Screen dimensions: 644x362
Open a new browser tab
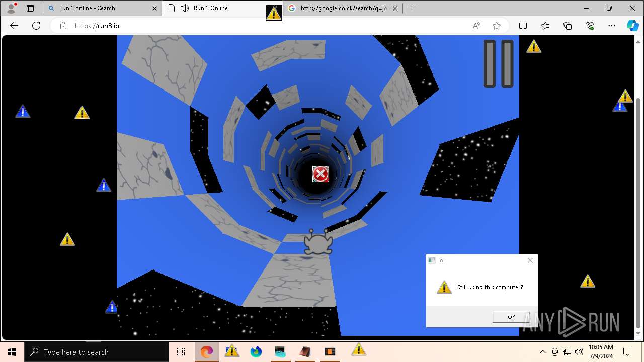[x=412, y=8]
